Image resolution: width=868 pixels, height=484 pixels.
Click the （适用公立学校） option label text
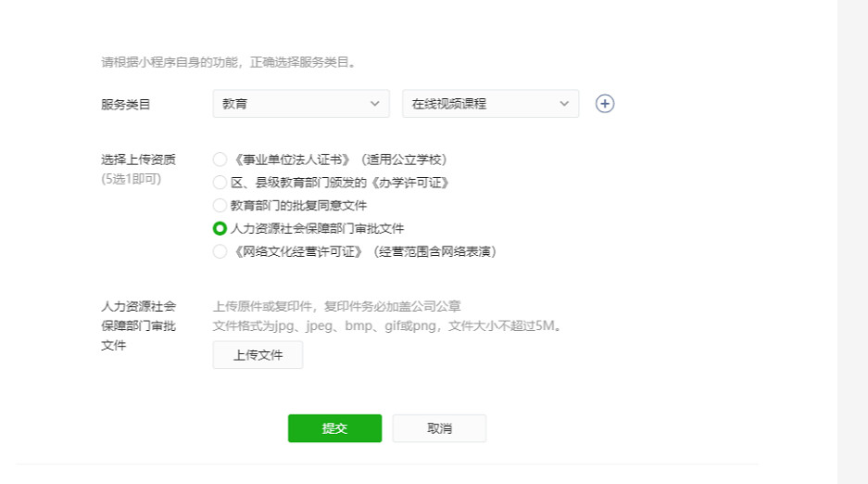click(x=409, y=159)
